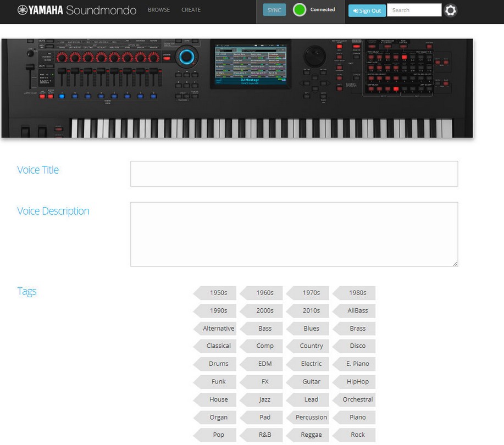
Task: Select the Percussion tag
Action: pyautogui.click(x=311, y=417)
